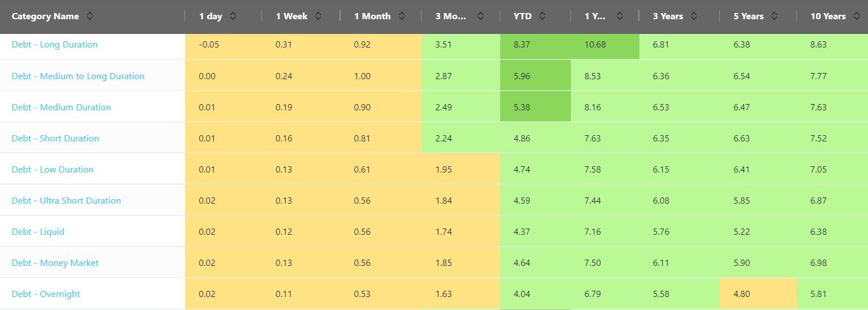868x310 pixels.
Task: Click the 5 Years sort icon
Action: tap(775, 16)
